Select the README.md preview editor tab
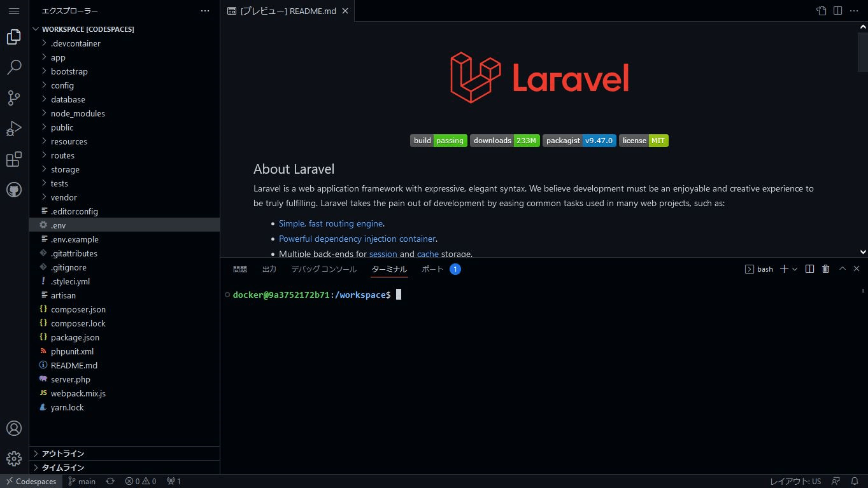Viewport: 868px width, 488px height. [288, 11]
